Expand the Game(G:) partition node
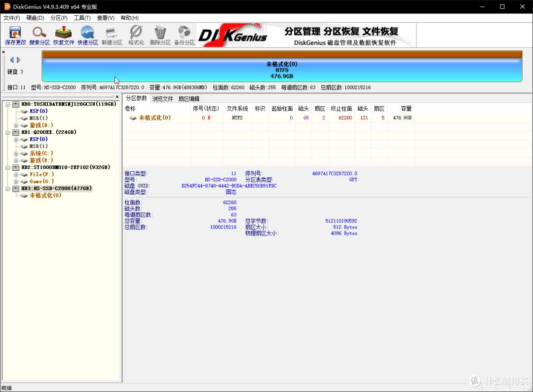 [x=16, y=182]
